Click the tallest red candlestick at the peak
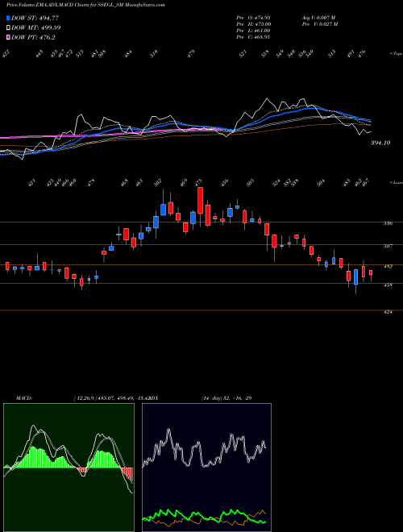Viewport: 403px width, 532px height. tap(200, 200)
